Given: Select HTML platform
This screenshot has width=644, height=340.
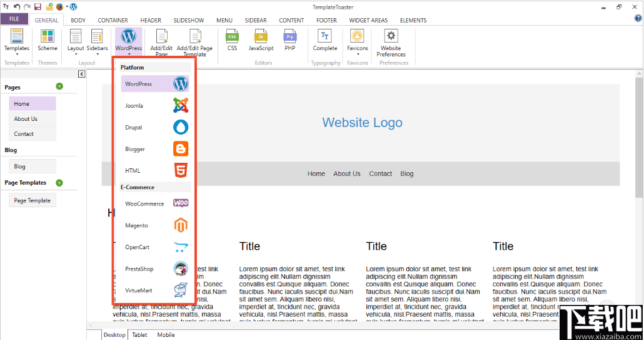Looking at the screenshot, I should click(155, 170).
